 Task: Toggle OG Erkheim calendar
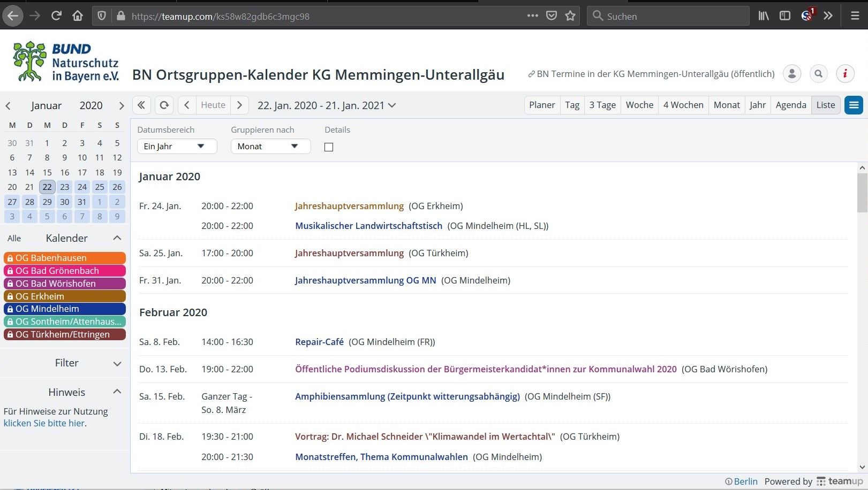point(65,296)
